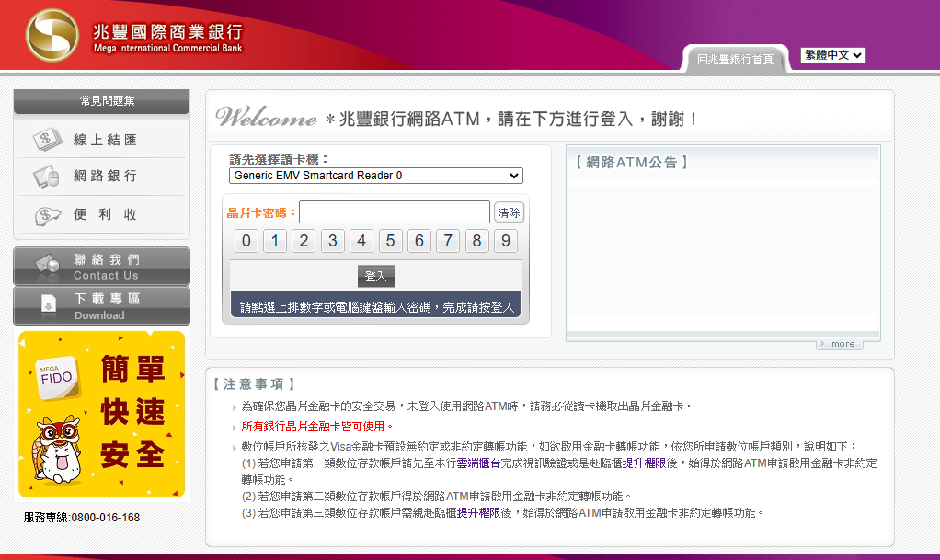940x560 pixels.
Task: Click the 請先選擇讀卡機 label
Action: (280, 159)
